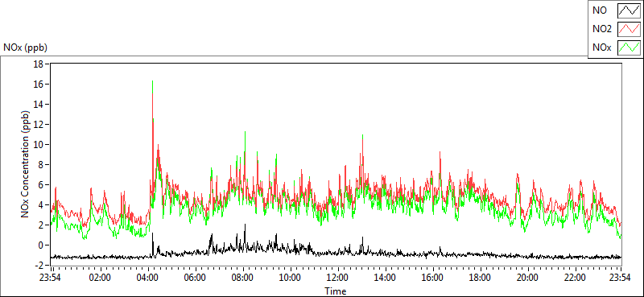Click the 0 y-axis scale value

coord(41,245)
